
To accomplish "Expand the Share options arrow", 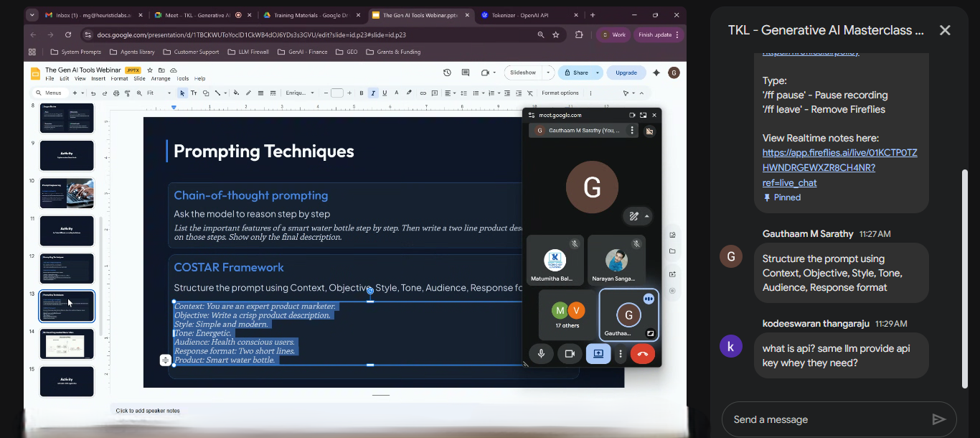I will 598,73.
